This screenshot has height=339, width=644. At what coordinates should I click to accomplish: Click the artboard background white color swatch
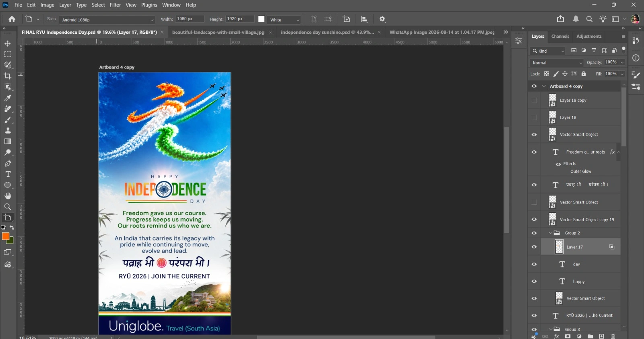click(262, 19)
